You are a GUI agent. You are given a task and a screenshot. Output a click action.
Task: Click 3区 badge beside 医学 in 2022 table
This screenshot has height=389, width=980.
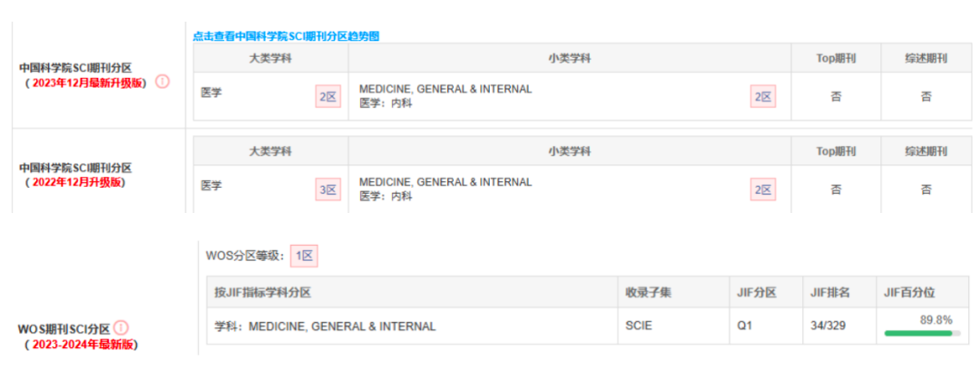coord(328,190)
